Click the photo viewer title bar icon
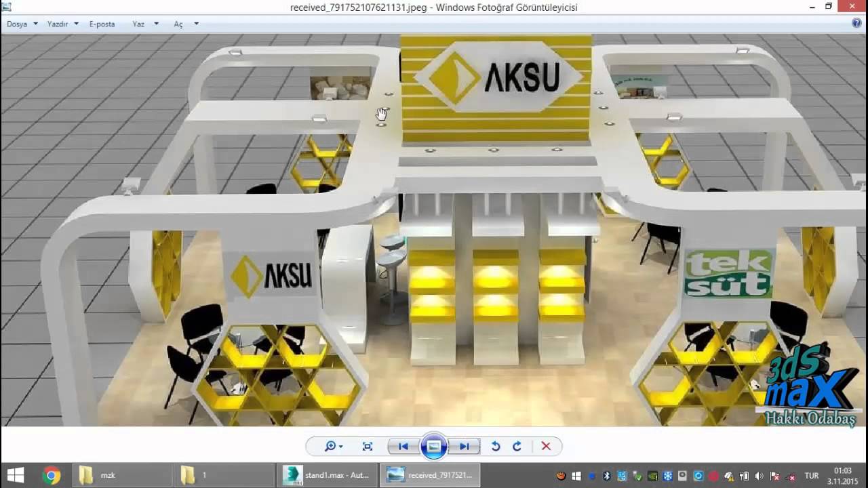868x488 pixels. [x=6, y=6]
